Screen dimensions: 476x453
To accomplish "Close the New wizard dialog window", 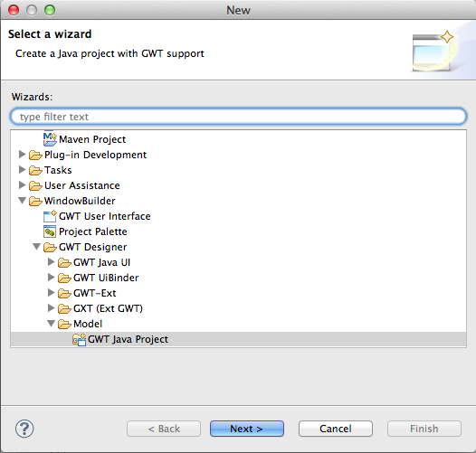I will tap(14, 10).
